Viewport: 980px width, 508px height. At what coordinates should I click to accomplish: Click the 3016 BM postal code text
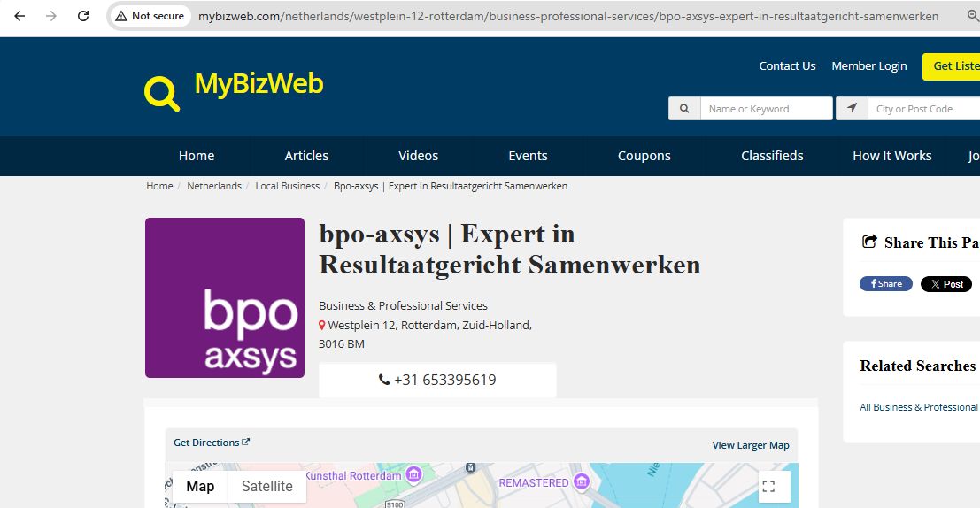click(341, 343)
